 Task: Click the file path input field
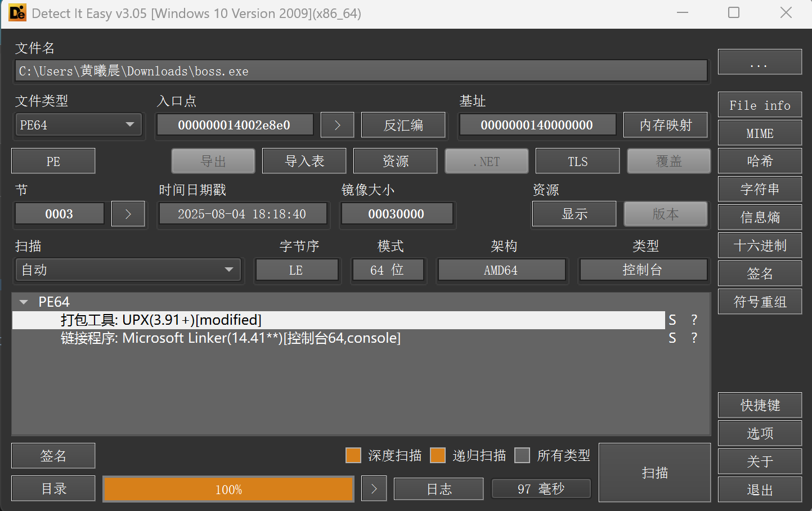[x=361, y=71]
